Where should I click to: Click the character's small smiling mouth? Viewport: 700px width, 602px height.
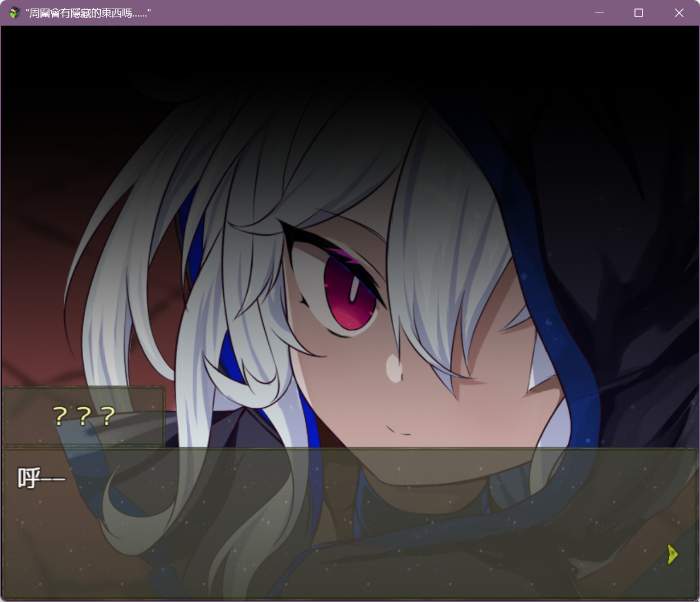point(399,431)
